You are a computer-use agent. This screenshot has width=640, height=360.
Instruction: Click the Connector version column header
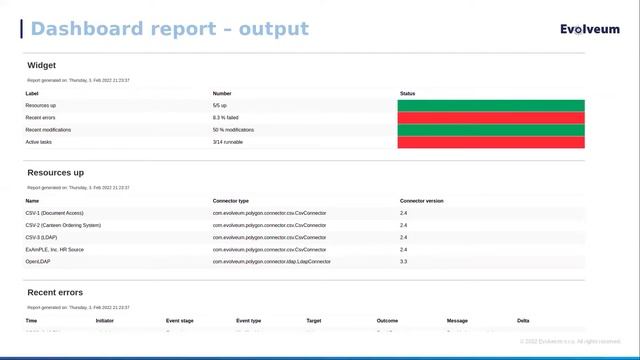pyautogui.click(x=422, y=201)
